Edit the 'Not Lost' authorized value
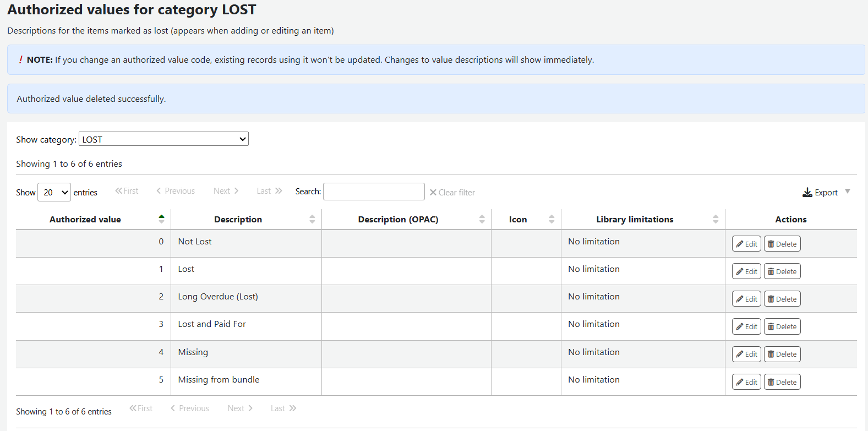868x431 pixels. [746, 244]
